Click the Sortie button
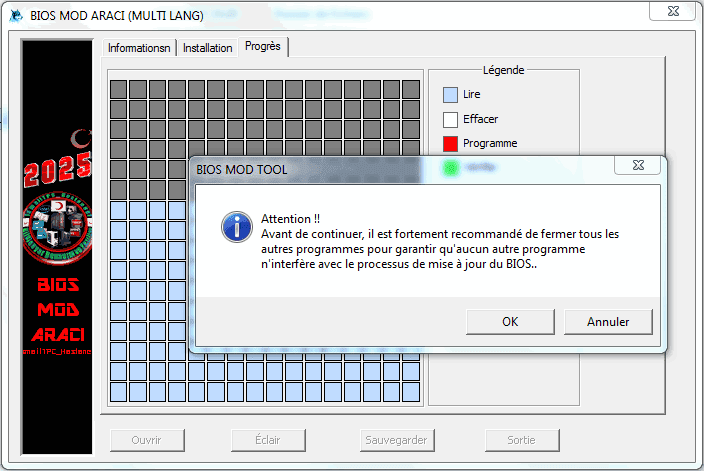Screen dimensions: 704x471 pos(521,440)
